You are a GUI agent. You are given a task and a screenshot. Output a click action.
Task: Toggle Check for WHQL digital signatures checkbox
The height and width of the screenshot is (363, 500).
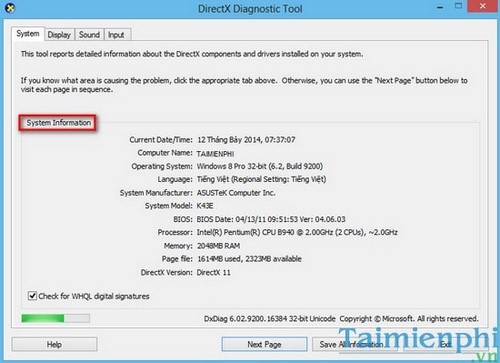(32, 296)
